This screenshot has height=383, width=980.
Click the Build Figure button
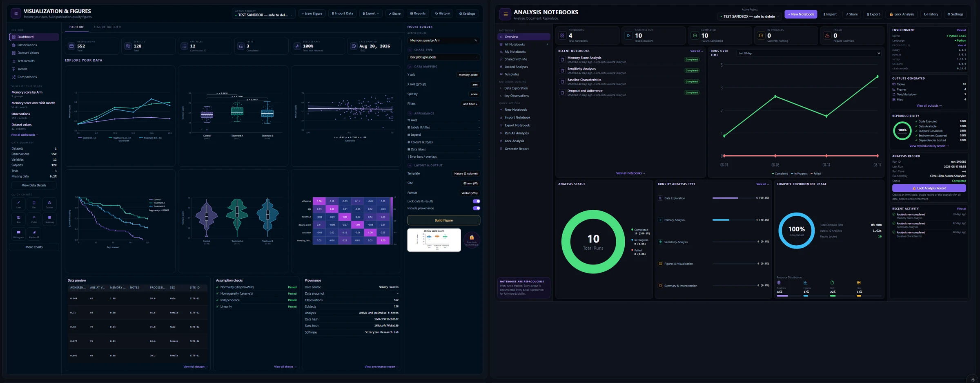point(443,220)
